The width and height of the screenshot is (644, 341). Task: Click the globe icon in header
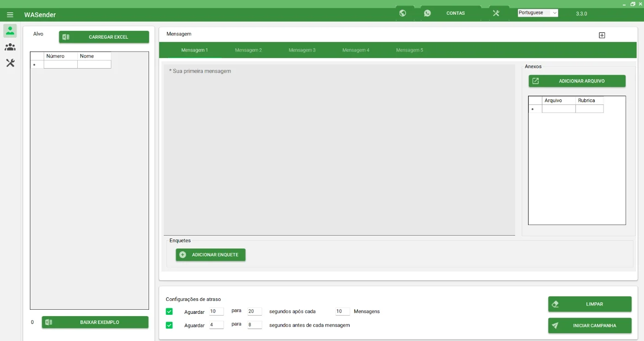click(403, 13)
